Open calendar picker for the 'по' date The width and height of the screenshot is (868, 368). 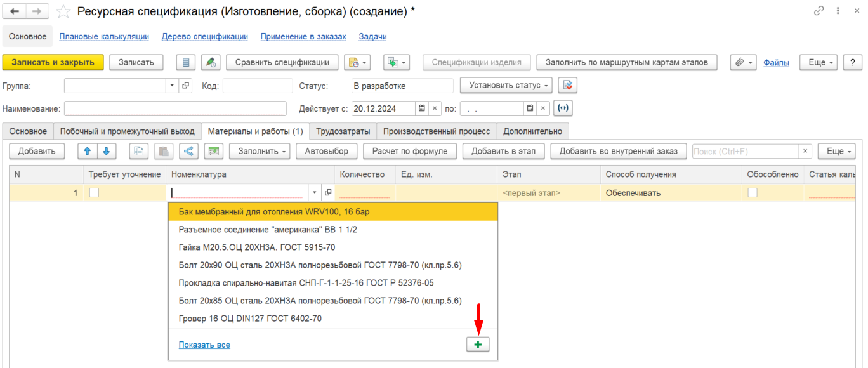[530, 108]
